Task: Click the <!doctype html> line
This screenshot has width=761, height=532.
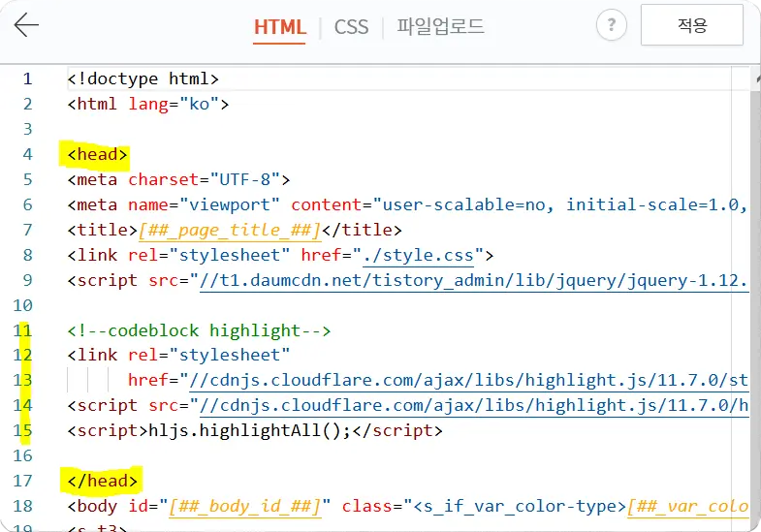Action: click(x=143, y=78)
